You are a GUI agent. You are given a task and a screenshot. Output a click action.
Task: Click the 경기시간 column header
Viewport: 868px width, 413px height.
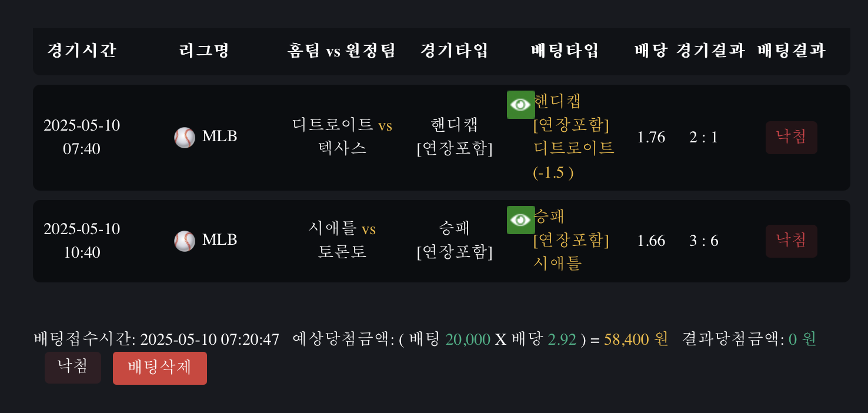point(82,51)
